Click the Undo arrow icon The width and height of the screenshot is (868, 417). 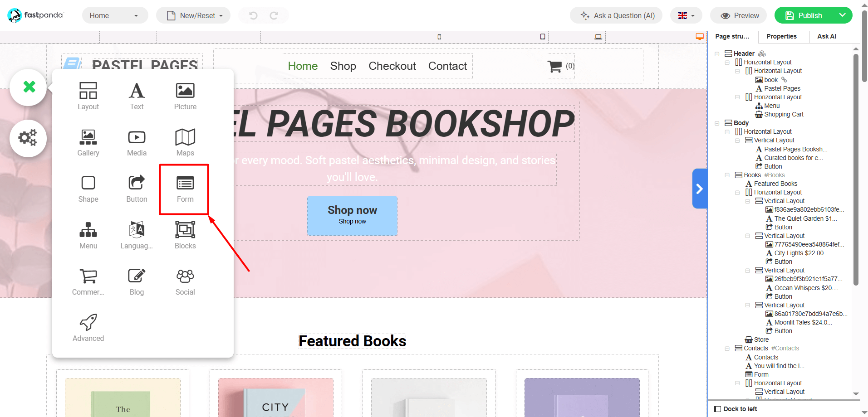[x=253, y=15]
